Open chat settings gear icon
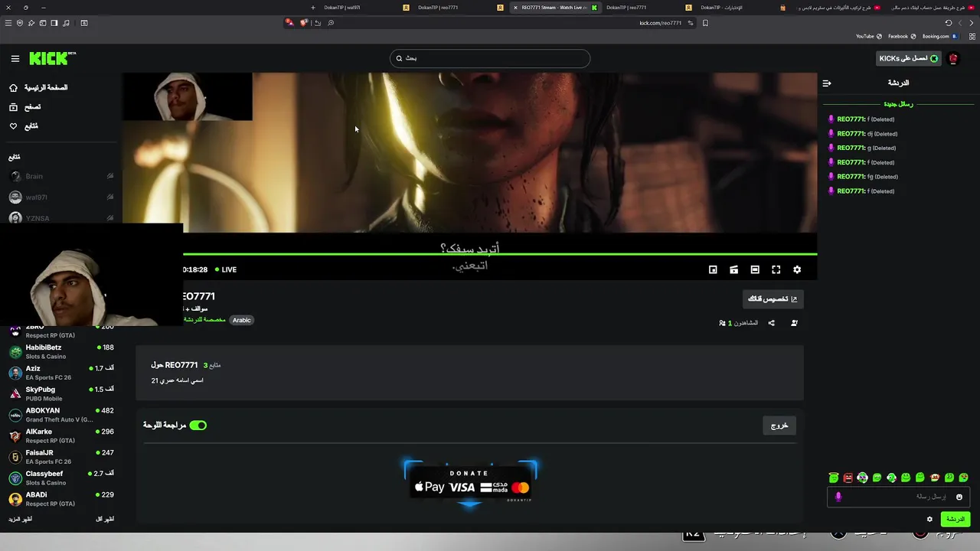Image resolution: width=980 pixels, height=551 pixels. click(930, 519)
